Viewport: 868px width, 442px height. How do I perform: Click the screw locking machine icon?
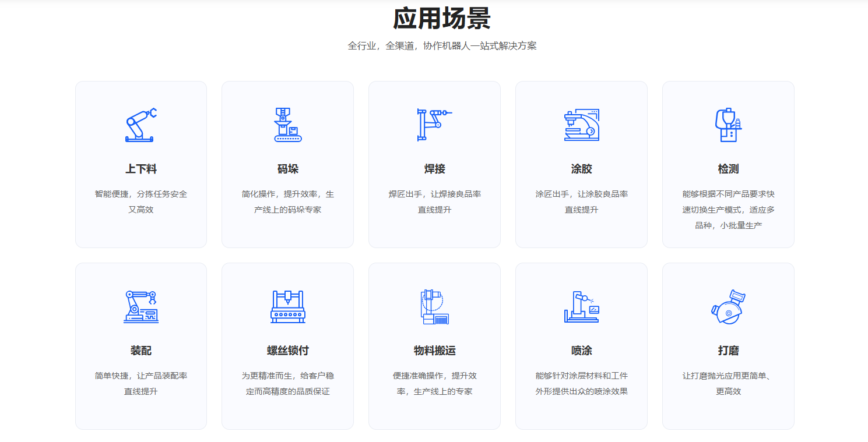tap(288, 306)
